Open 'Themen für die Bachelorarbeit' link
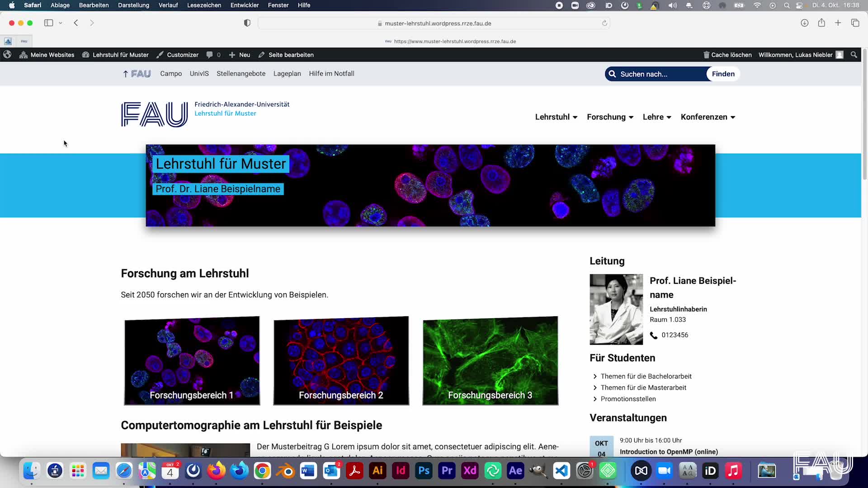 646,376
